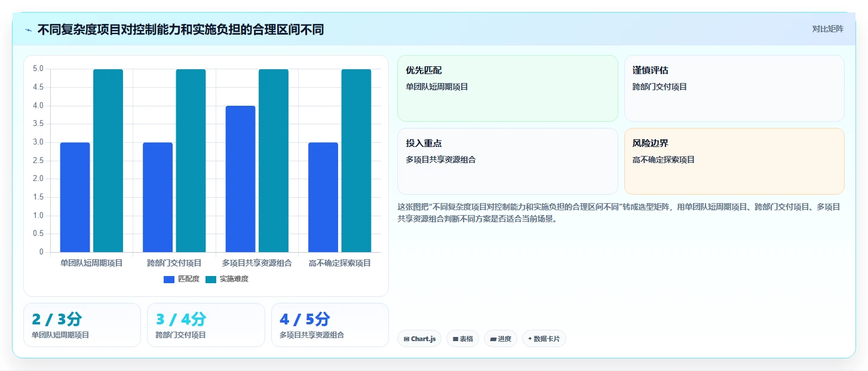
Task: Click 多项目共享资源组合 caption under 4 / 5分
Action: [312, 335]
